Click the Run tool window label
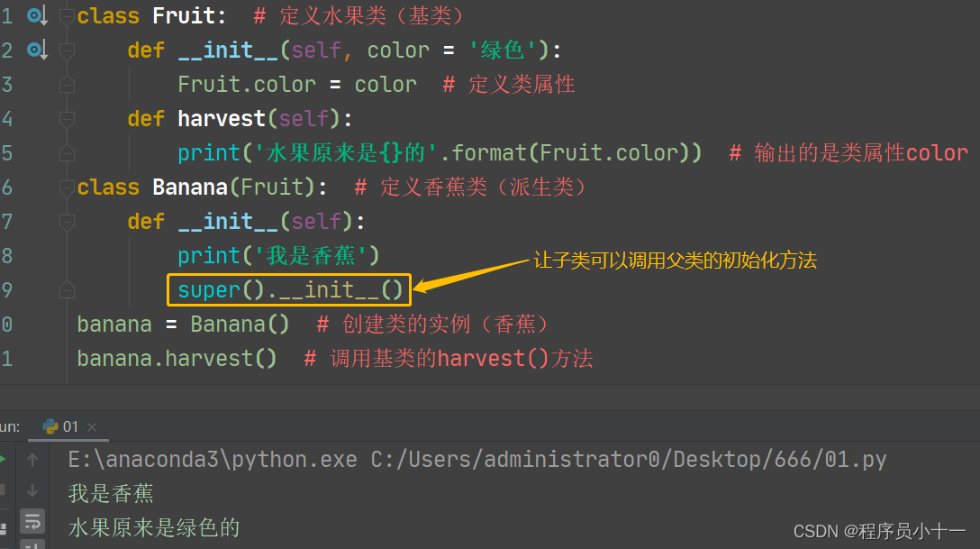This screenshot has width=980, height=549. tap(11, 425)
